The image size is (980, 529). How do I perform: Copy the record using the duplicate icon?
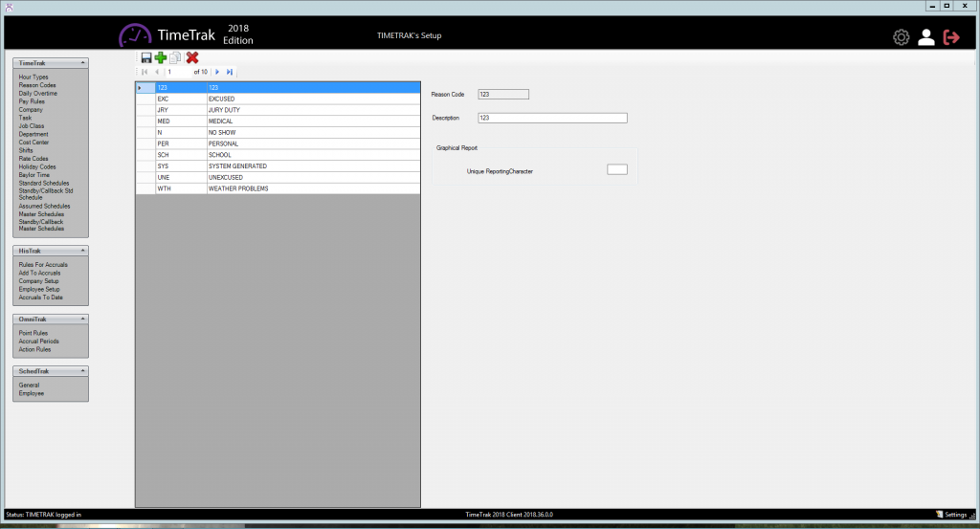176,57
